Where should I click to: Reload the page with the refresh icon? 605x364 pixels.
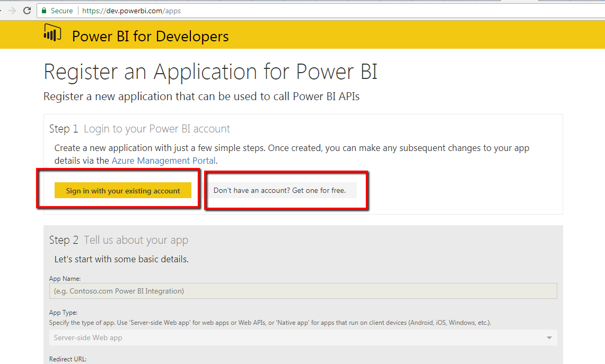click(x=27, y=10)
